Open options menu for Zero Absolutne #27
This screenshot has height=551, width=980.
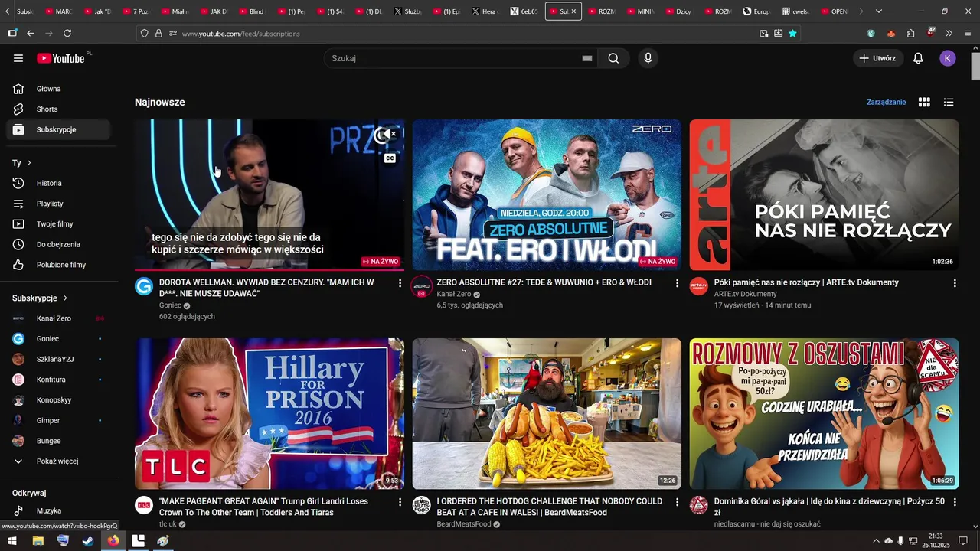[x=677, y=283]
